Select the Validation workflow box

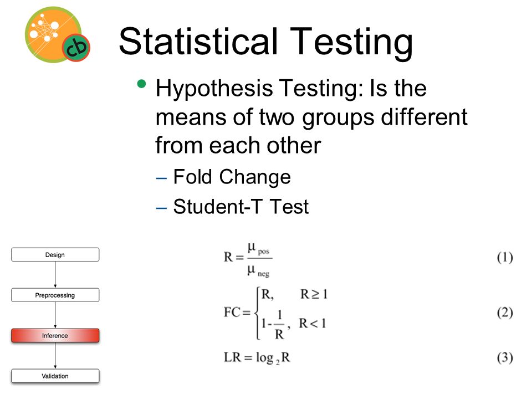click(x=55, y=376)
